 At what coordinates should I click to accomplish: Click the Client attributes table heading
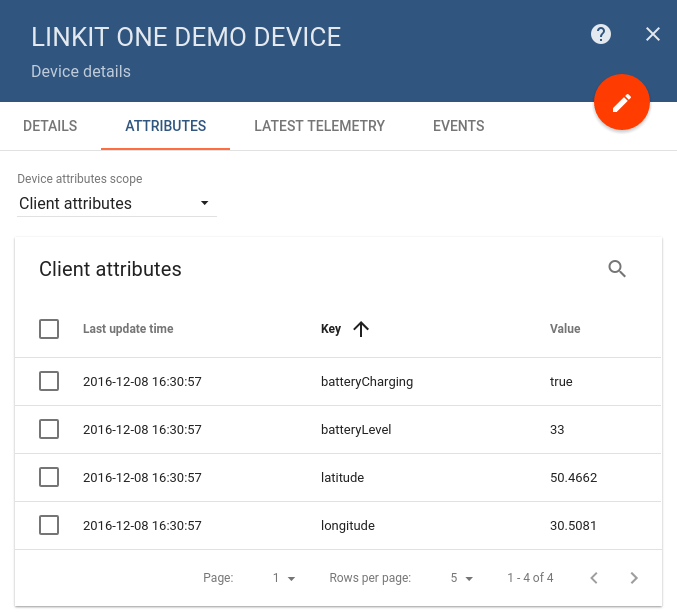[110, 269]
